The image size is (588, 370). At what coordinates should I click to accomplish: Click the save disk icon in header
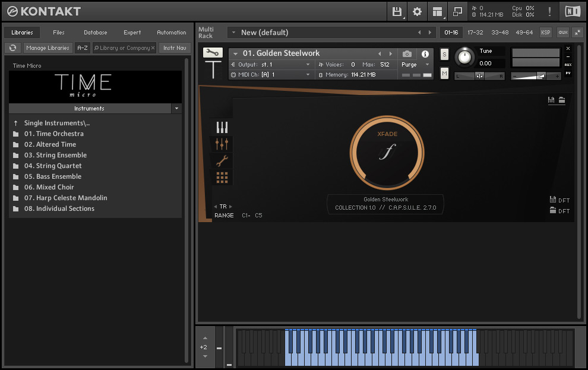[x=396, y=11]
